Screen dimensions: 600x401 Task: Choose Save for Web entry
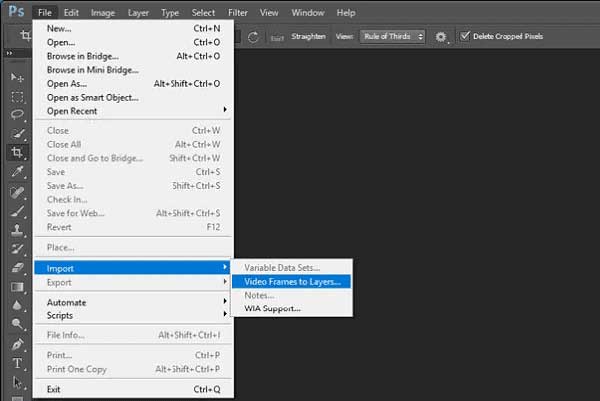132,213
